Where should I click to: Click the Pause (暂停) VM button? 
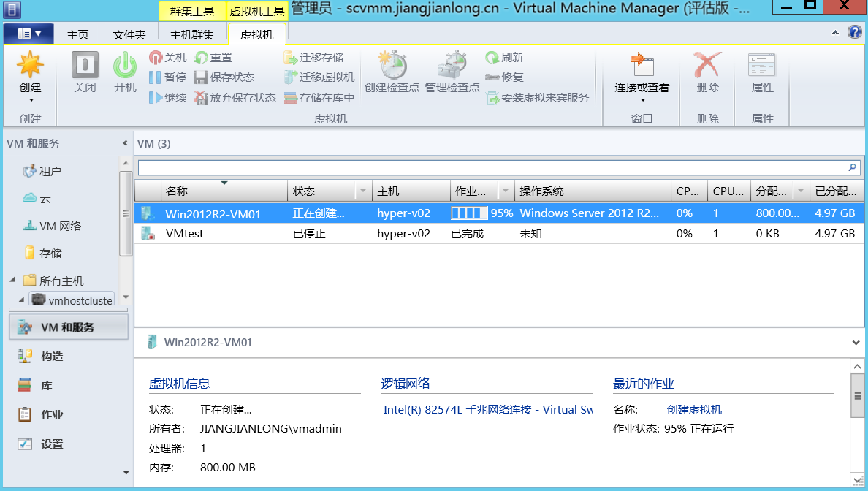pos(168,77)
